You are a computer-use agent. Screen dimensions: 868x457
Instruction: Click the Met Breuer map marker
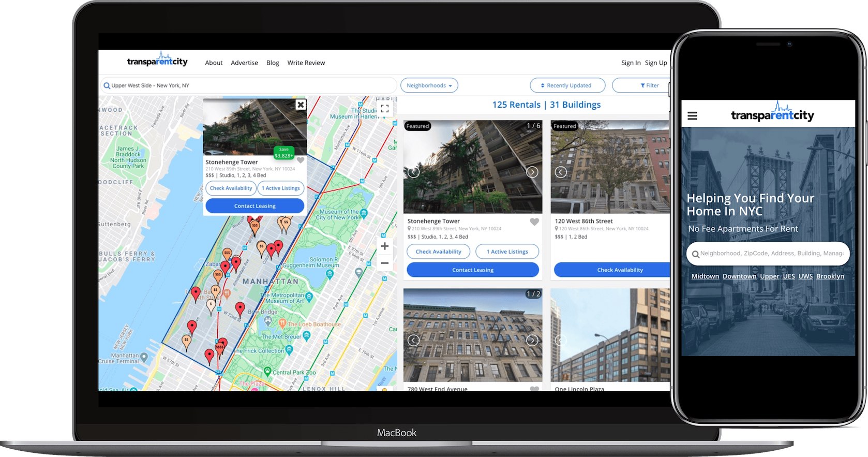[x=307, y=336]
